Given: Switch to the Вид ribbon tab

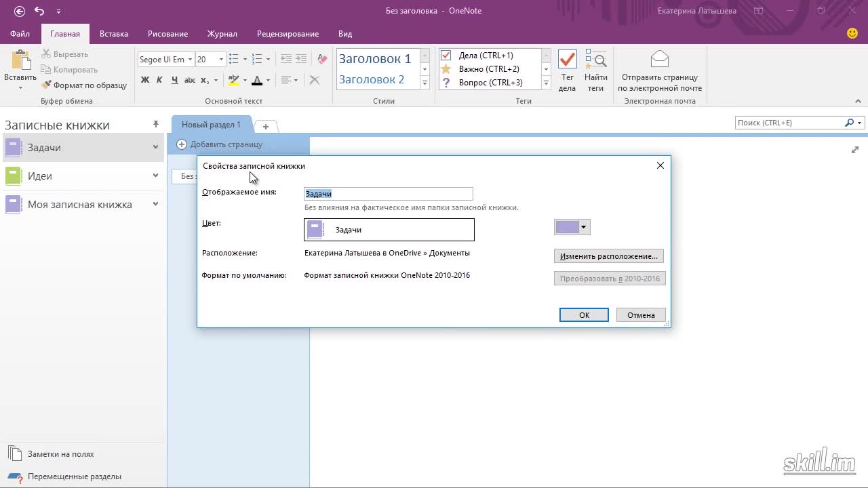Looking at the screenshot, I should point(345,34).
